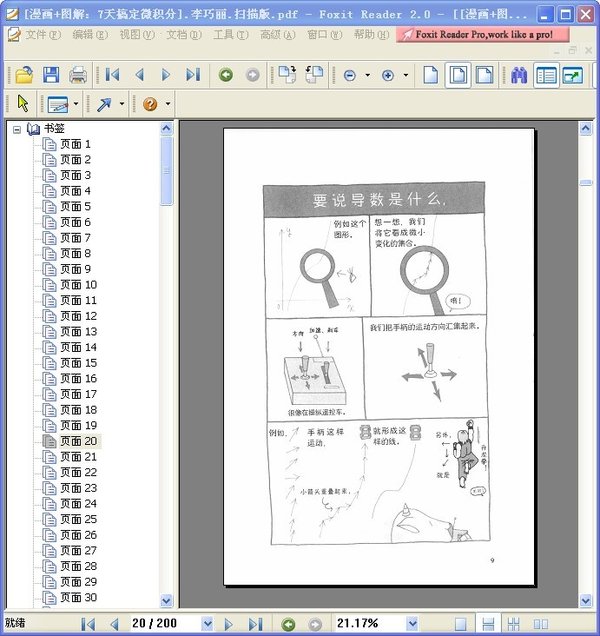The width and height of the screenshot is (600, 636).
Task: Go to next page in top toolbar
Action: (166, 75)
